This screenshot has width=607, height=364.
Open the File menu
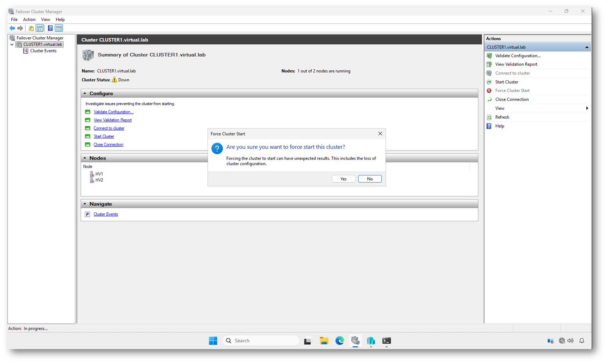(x=14, y=20)
